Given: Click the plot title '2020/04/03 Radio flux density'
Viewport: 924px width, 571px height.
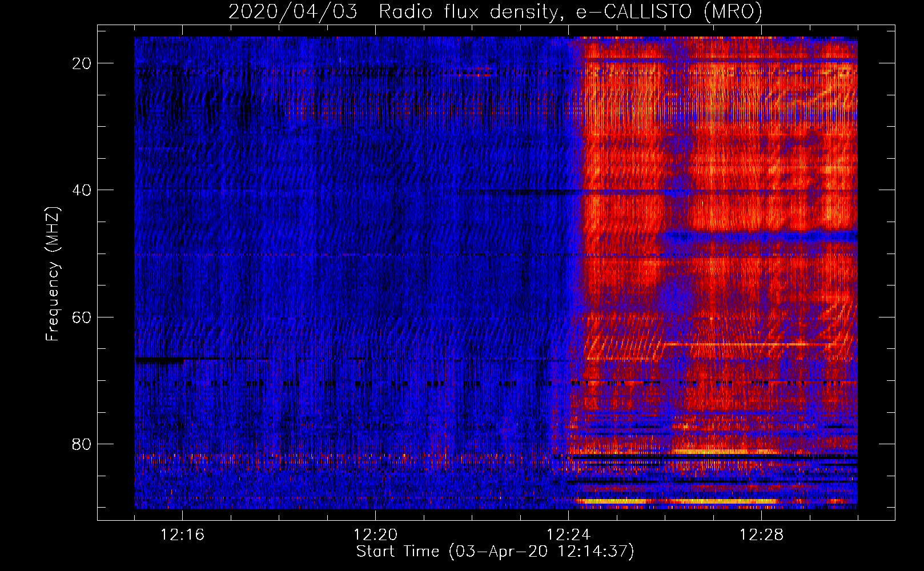Looking at the screenshot, I should click(495, 11).
